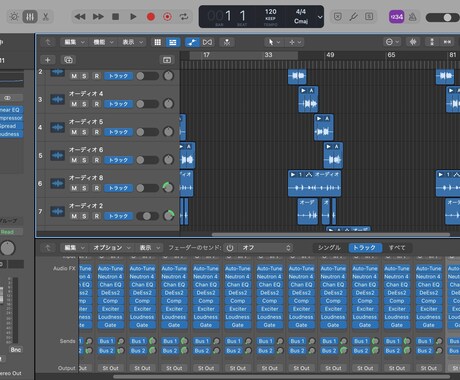
Task: Click the tempo value 120
Action: click(271, 12)
